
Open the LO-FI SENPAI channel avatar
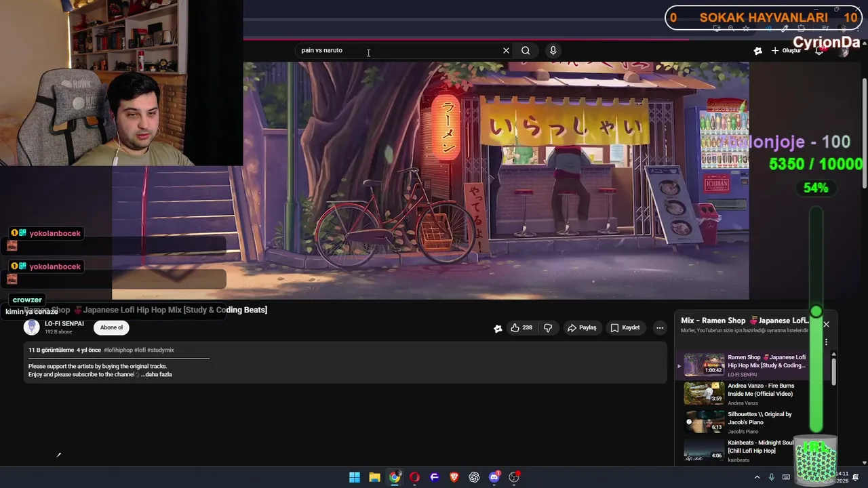tap(32, 327)
